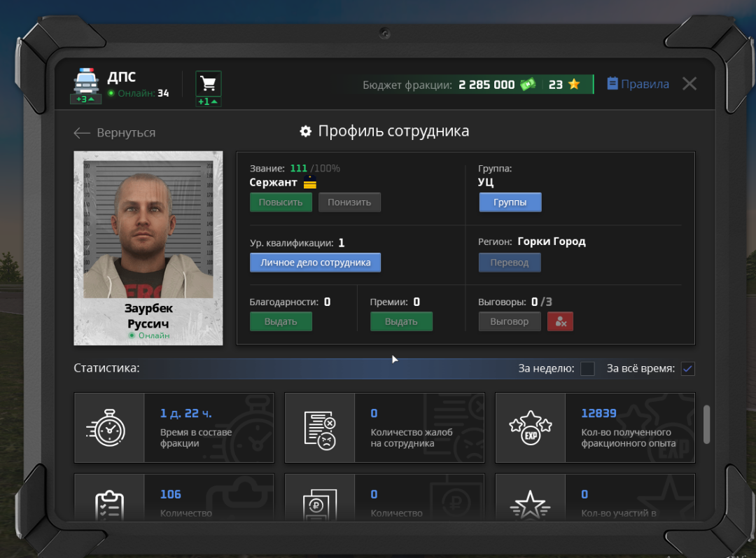Click the 'Группы' button
Image resolution: width=756 pixels, height=558 pixels.
(510, 202)
